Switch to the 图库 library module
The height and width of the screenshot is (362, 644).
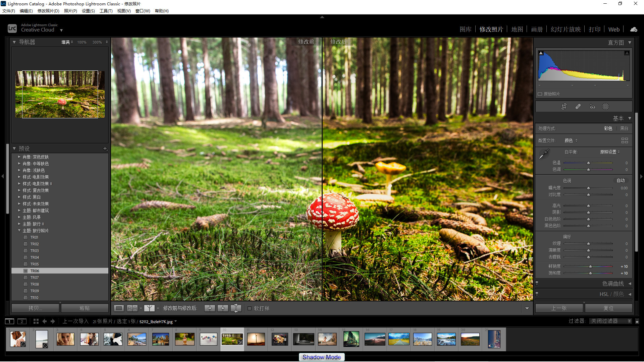(x=465, y=29)
